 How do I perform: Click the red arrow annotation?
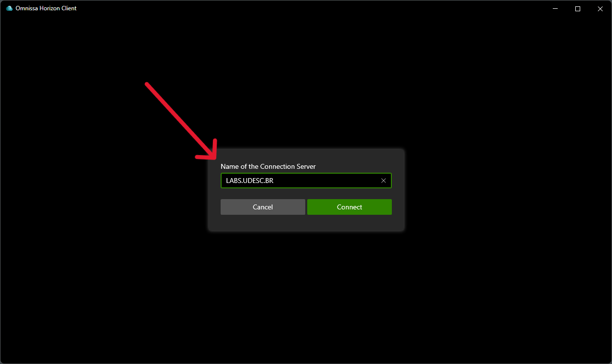(x=181, y=121)
